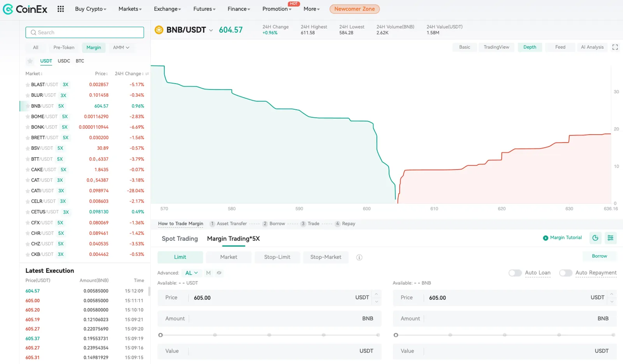Open the Finance dropdown menu
The height and width of the screenshot is (364, 623).
239,9
